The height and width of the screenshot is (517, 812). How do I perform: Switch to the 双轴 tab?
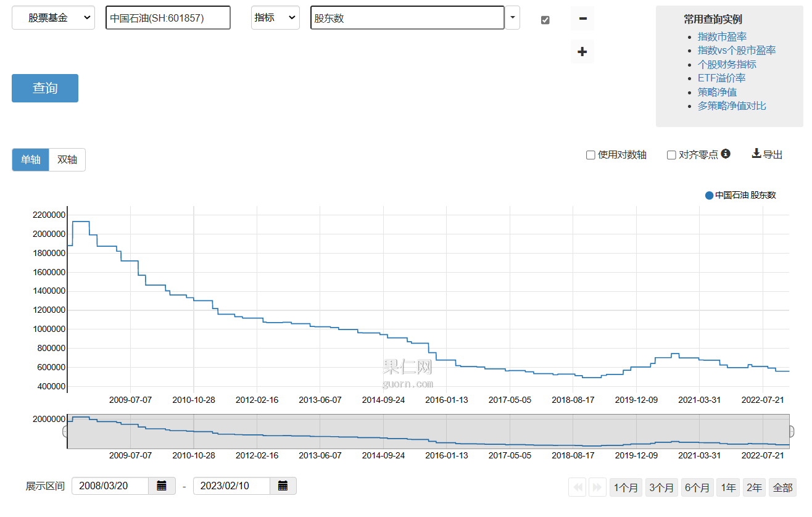coord(67,160)
